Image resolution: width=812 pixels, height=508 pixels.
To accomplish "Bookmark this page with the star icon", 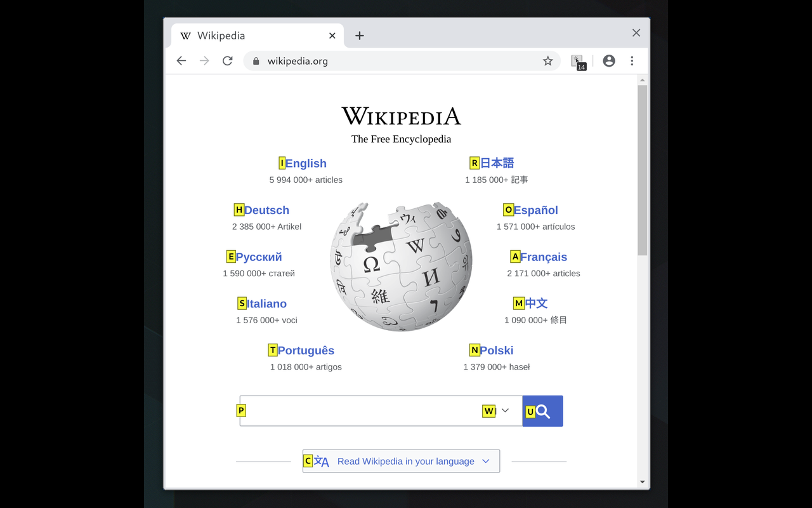I will [x=547, y=61].
